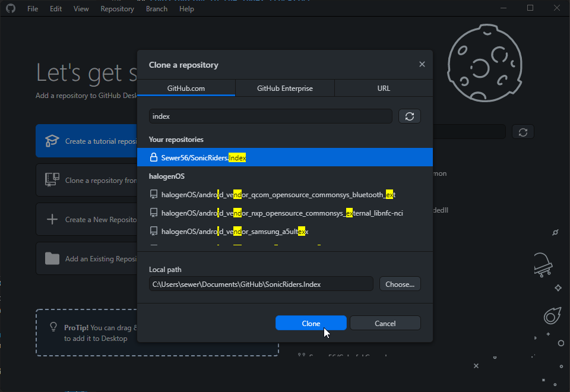Click Clone a repository from the Internet in background
This screenshot has height=392, width=570.
coord(87,181)
